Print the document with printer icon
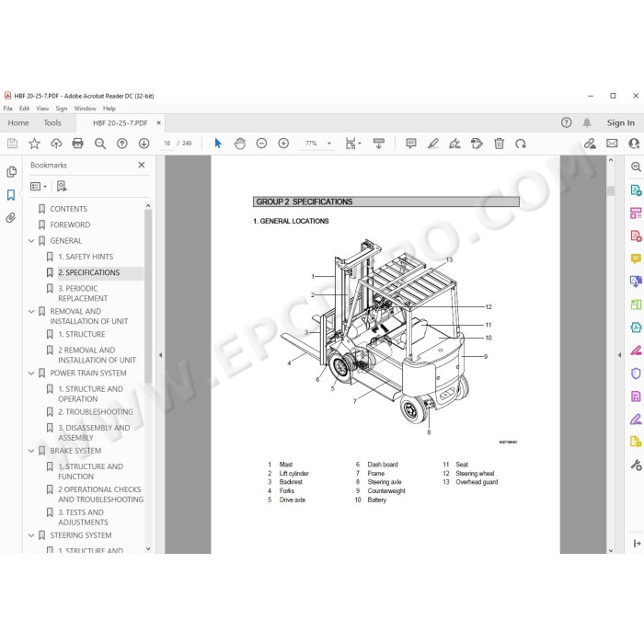 coord(77,144)
